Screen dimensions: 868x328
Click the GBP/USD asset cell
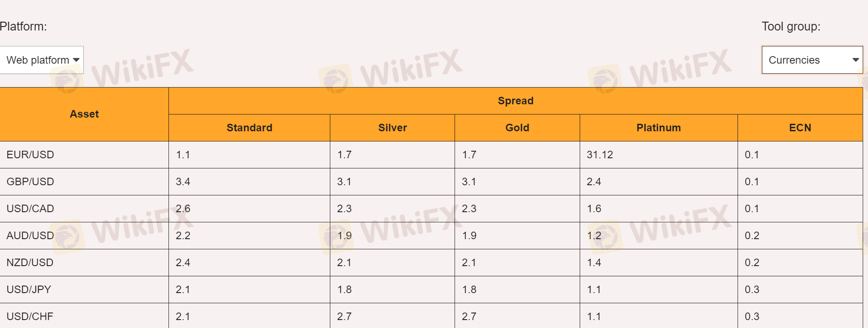click(31, 182)
